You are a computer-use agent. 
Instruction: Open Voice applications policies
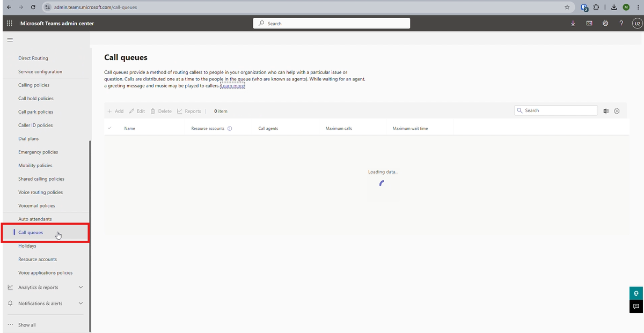click(x=46, y=273)
